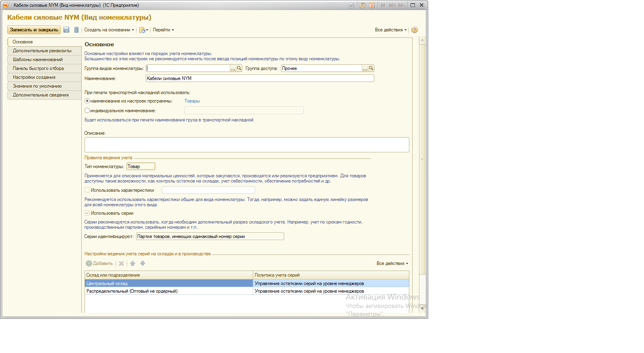Click into the Описание text area
644x353 pixels.
pos(247,145)
